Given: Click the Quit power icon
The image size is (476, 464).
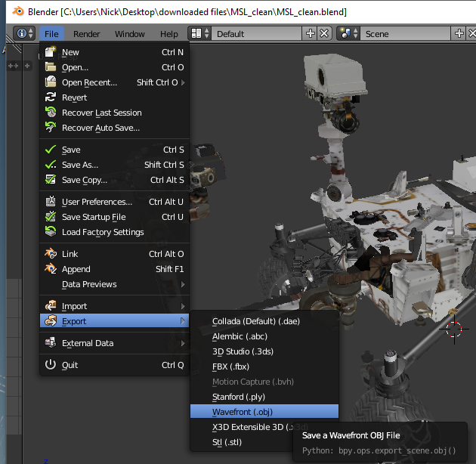Looking at the screenshot, I should 51,365.
